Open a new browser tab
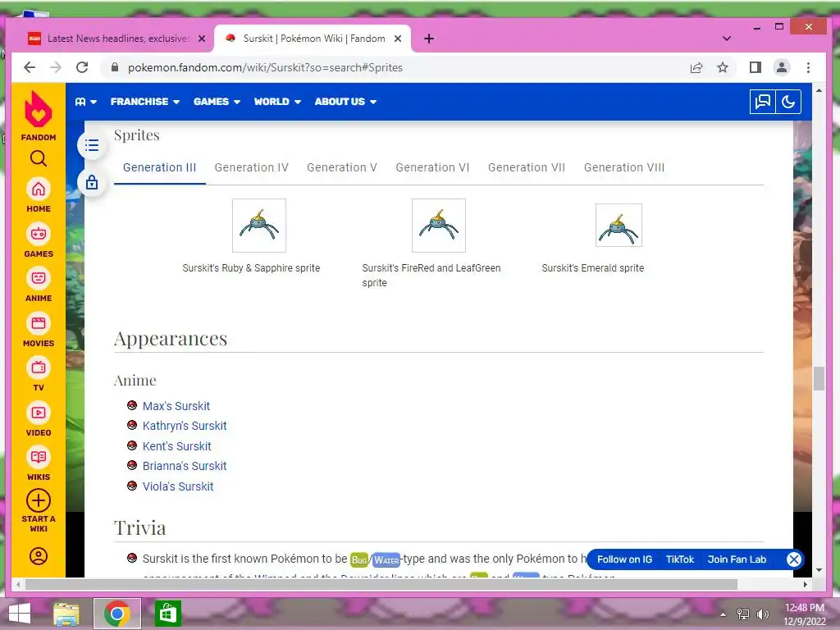This screenshot has width=840, height=630. pyautogui.click(x=428, y=39)
